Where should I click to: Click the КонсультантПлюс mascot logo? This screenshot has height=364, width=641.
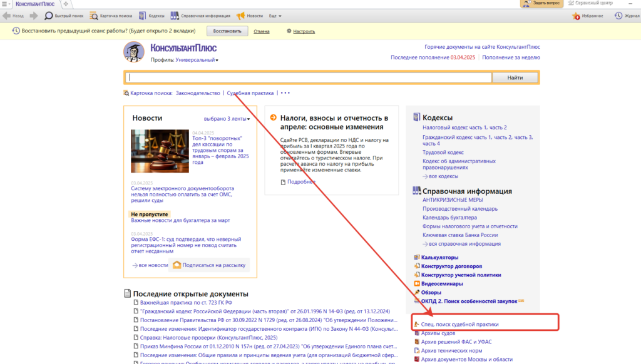click(134, 52)
